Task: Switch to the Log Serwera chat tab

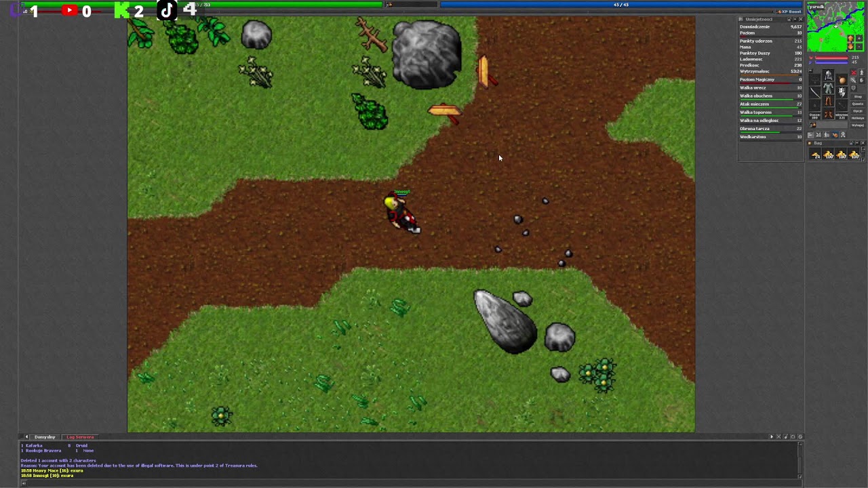Action: (x=80, y=436)
